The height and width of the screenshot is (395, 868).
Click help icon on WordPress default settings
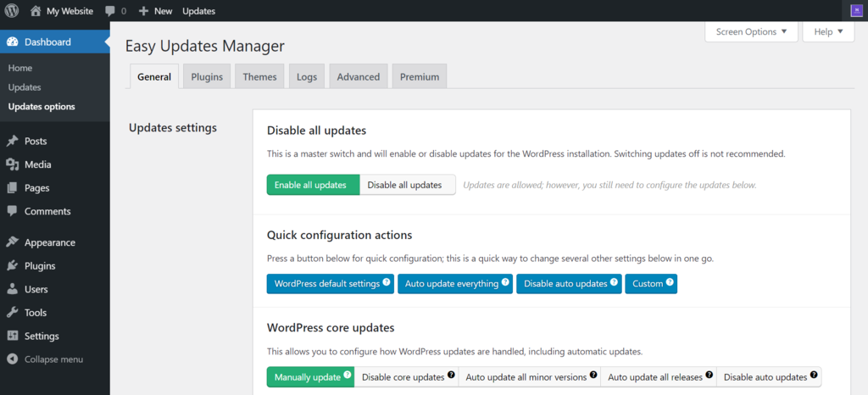pyautogui.click(x=387, y=282)
